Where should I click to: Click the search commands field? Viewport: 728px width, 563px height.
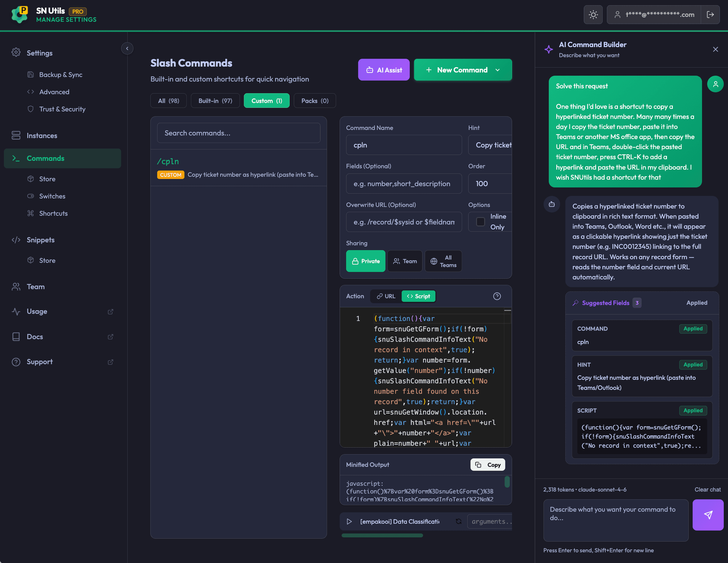(x=238, y=133)
